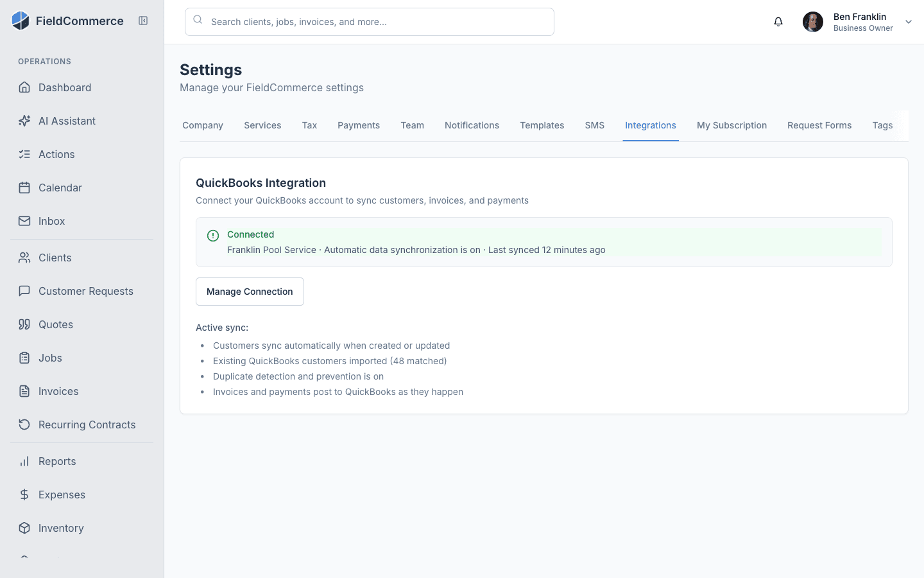
Task: Click Ben Franklin's avatar photo
Action: [813, 22]
